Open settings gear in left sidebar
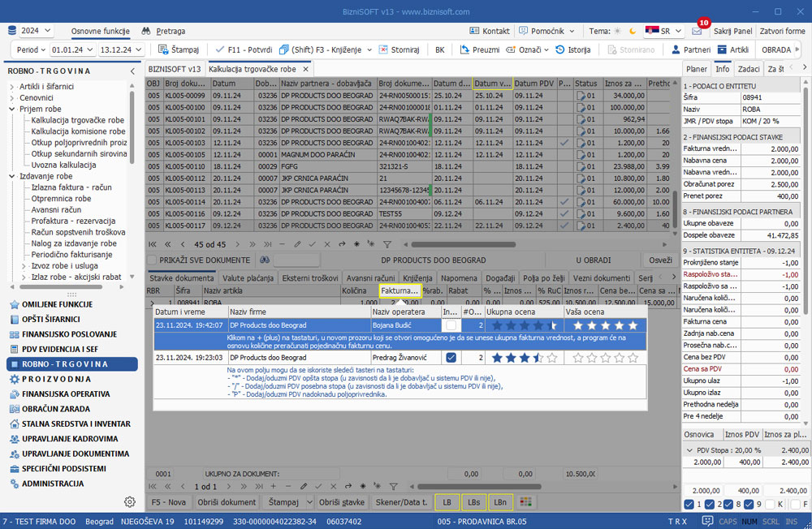Viewport: 812px width, 529px height. (x=129, y=501)
